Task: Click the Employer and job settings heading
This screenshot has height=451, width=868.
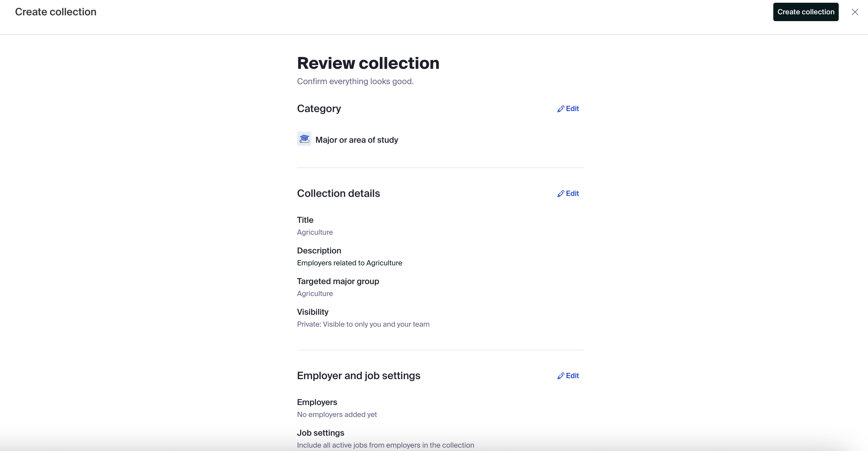Action: 358,376
